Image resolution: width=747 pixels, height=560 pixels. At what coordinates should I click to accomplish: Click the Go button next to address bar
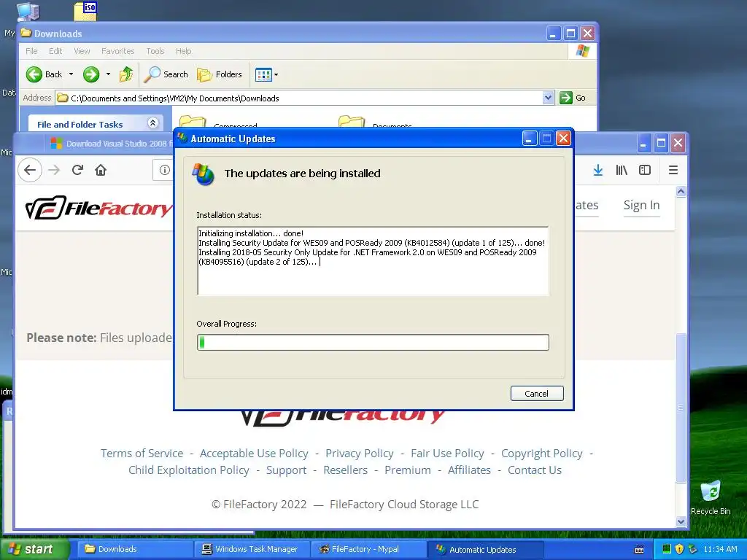click(573, 98)
